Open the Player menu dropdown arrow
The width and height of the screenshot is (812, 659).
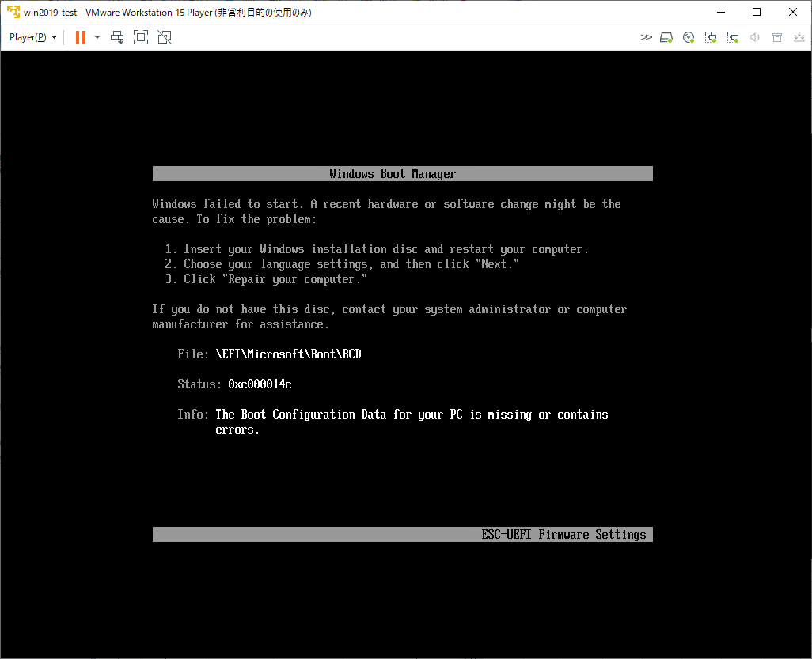point(54,36)
